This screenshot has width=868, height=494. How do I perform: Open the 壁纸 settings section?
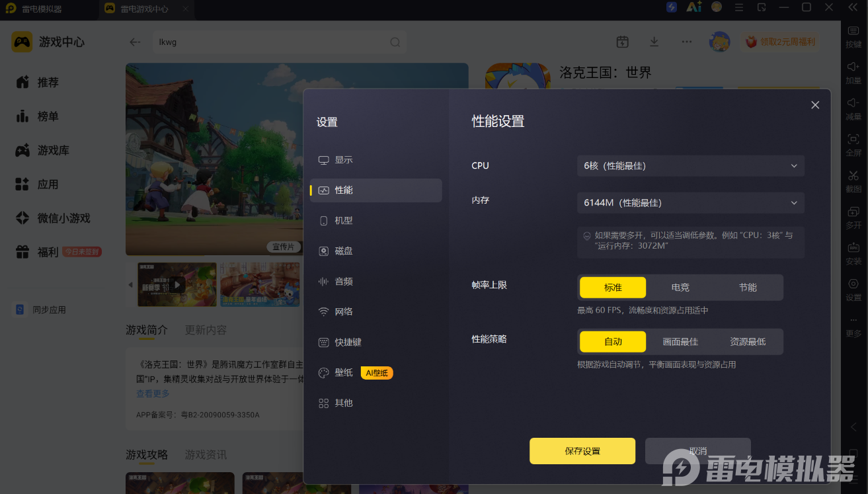(375, 373)
